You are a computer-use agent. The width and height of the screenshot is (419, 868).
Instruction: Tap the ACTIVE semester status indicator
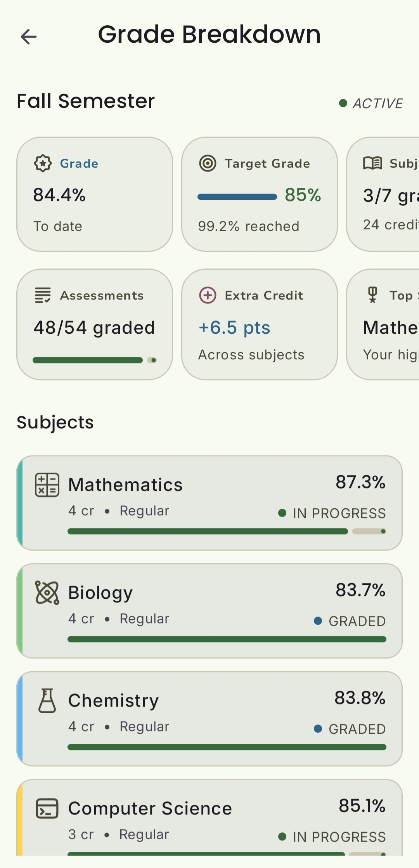[x=371, y=104]
